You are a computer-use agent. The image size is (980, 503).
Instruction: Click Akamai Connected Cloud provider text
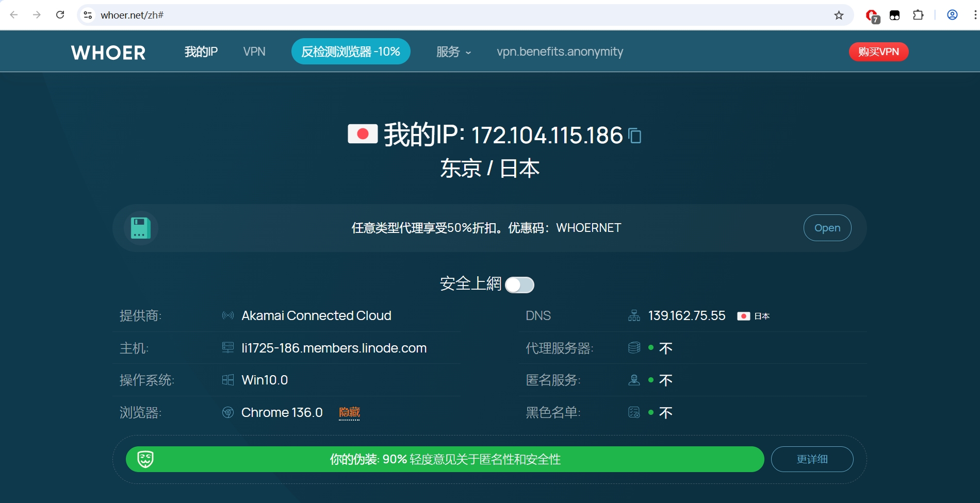[x=316, y=315]
